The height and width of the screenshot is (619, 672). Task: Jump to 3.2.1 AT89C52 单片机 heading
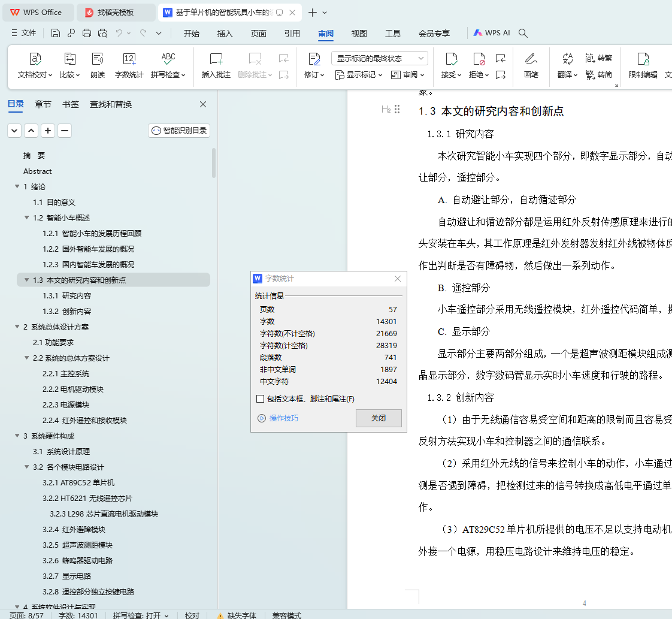[x=78, y=483]
